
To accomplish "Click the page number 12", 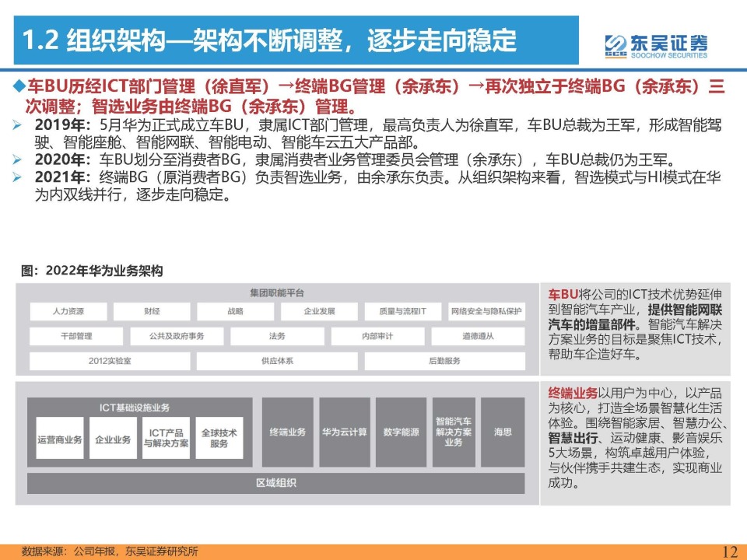I will coord(729,551).
